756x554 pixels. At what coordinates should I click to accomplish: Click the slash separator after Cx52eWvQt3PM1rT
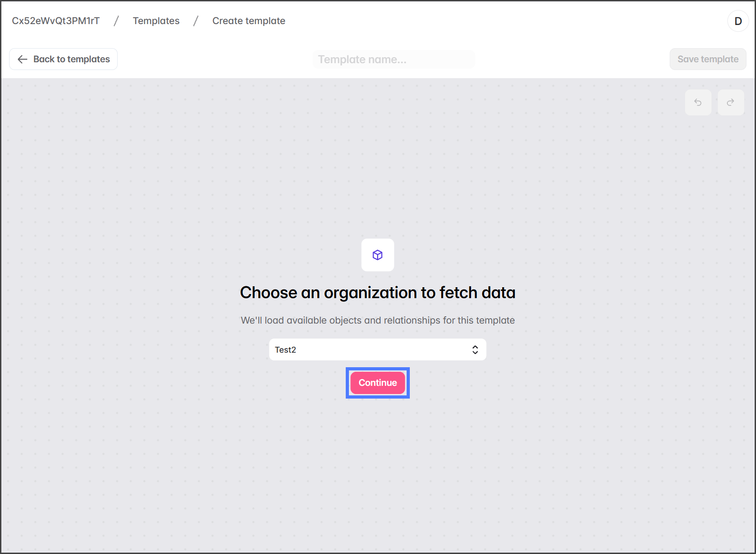[116, 21]
